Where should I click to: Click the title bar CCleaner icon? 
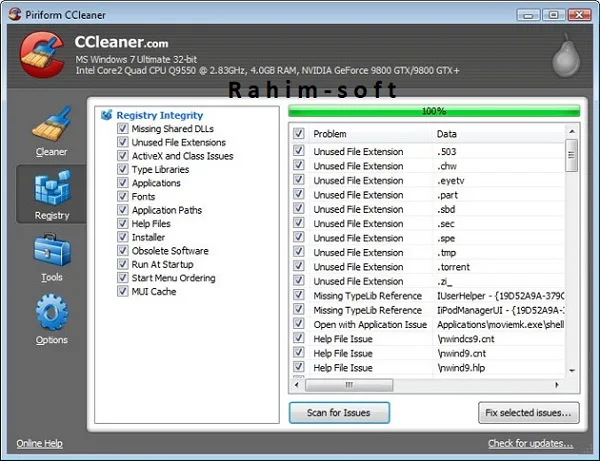coord(15,14)
